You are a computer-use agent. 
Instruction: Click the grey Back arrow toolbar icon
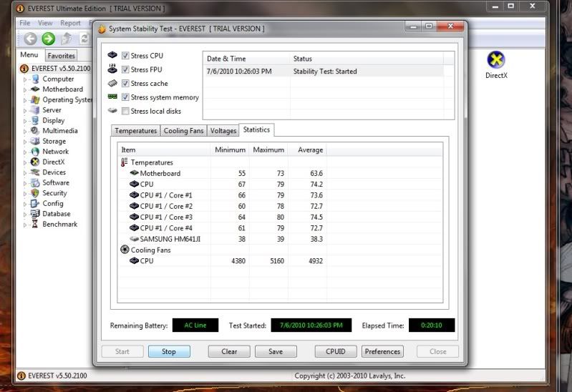click(30, 39)
